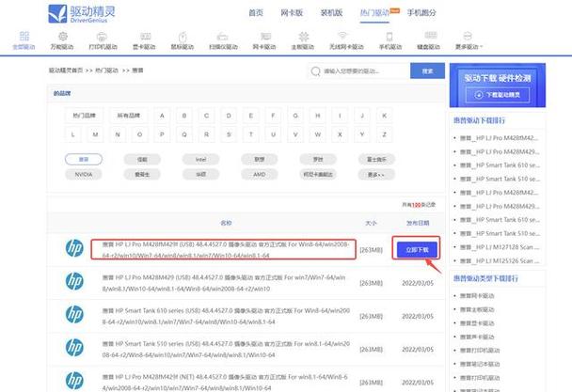This screenshot has width=572, height=392.
Task: Open HP Smart Tank 610 series driver link
Action: click(x=226, y=316)
